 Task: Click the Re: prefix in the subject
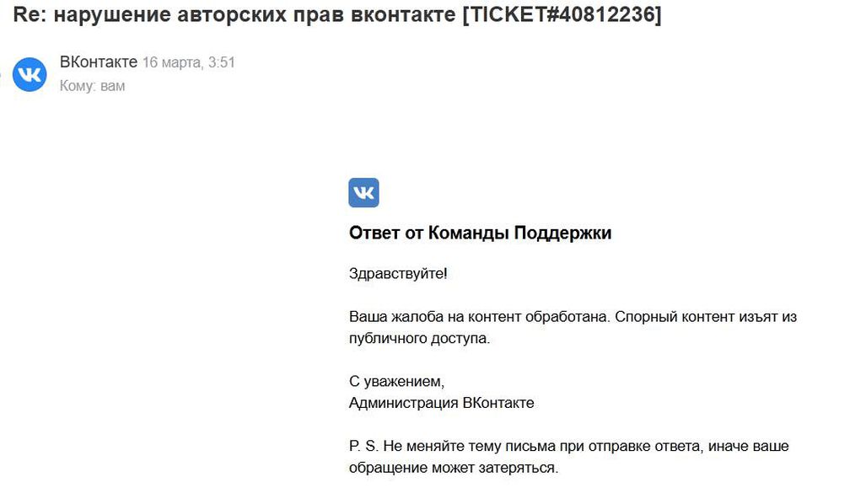point(30,14)
